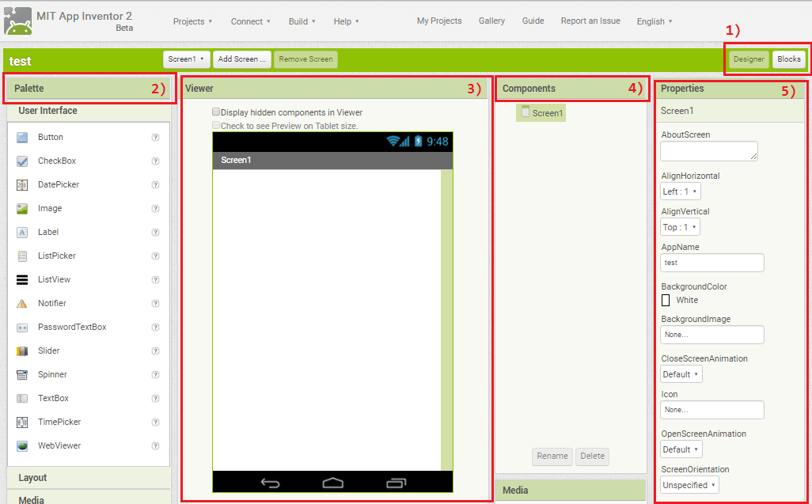812x504 pixels.
Task: Open help tooltip next to Label component
Action: 157,232
